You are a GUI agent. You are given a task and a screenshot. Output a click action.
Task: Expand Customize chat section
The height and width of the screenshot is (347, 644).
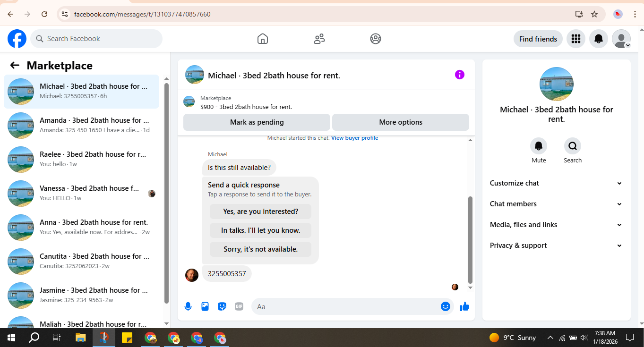point(556,183)
